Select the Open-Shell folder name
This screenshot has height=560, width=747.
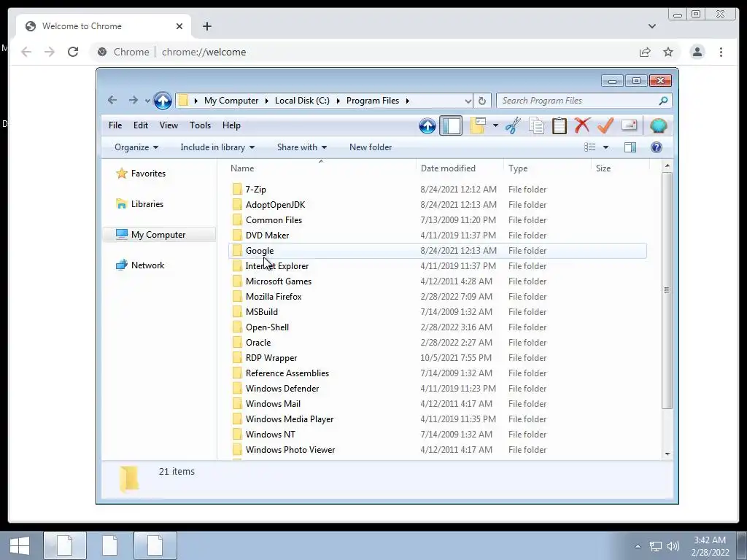pos(267,327)
